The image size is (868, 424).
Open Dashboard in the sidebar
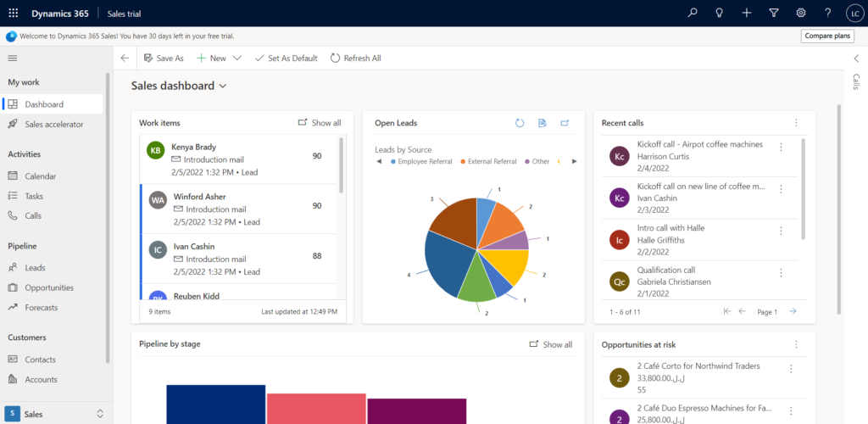pos(52,104)
